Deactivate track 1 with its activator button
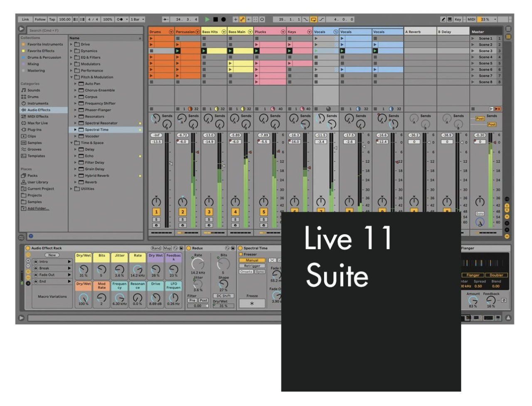 (156, 212)
